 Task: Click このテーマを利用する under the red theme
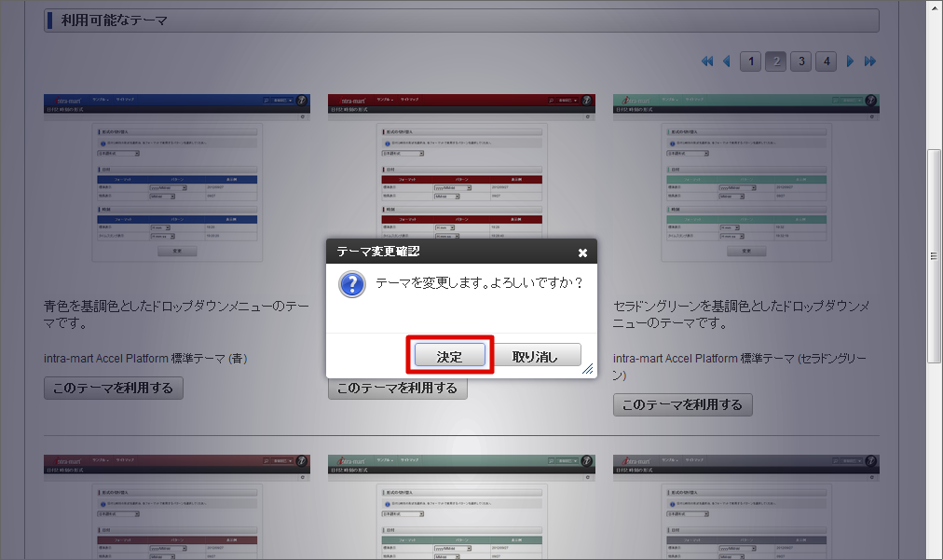398,389
